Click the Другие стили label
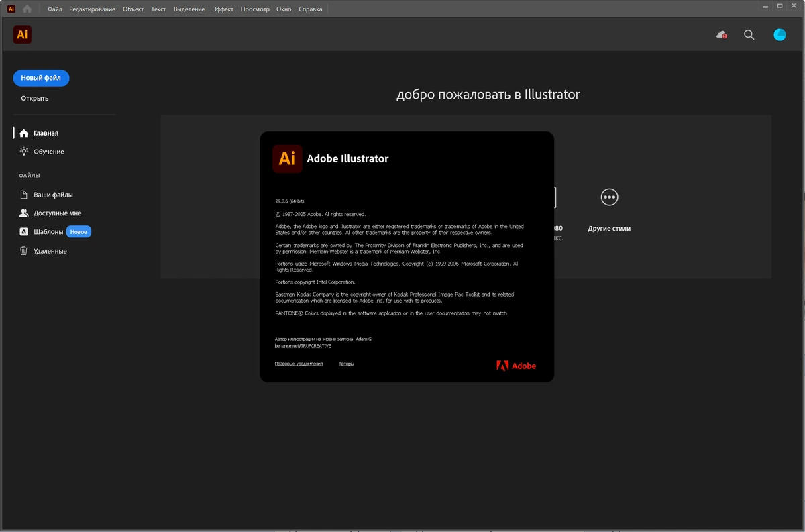This screenshot has width=805, height=532. tap(609, 229)
